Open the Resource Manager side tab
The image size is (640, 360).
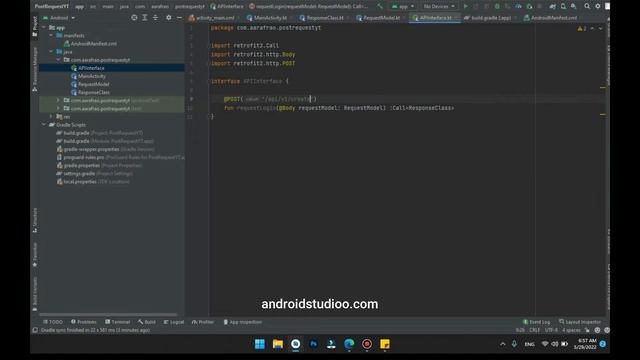point(35,69)
